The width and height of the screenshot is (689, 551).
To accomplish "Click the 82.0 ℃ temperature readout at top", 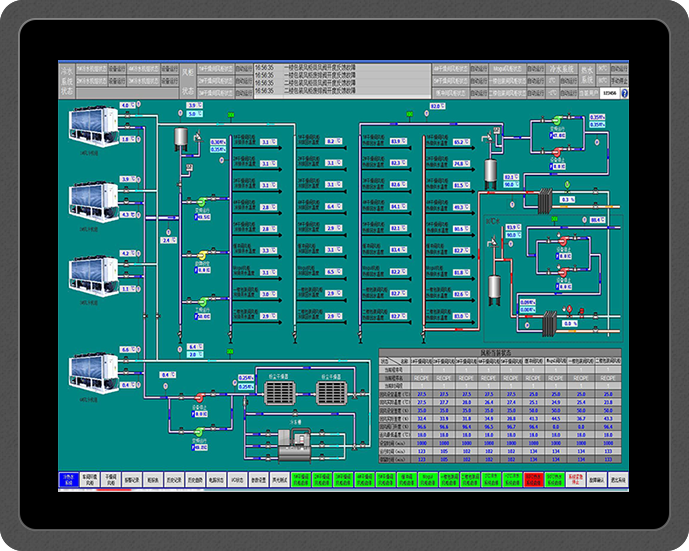I will coord(436,105).
